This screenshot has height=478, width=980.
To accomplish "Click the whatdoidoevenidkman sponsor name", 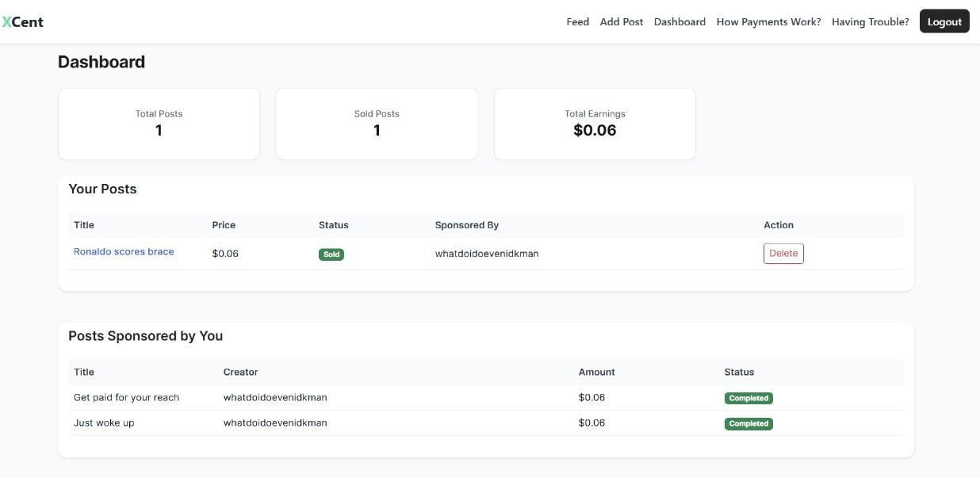I will pyautogui.click(x=487, y=254).
